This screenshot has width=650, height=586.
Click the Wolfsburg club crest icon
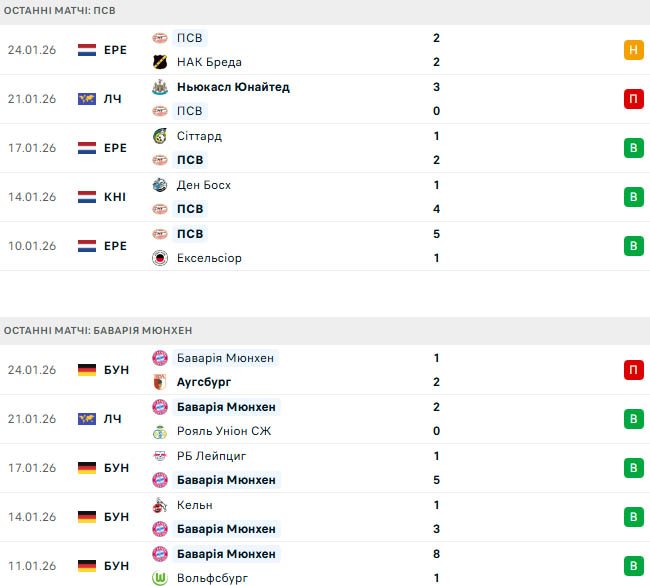[160, 578]
